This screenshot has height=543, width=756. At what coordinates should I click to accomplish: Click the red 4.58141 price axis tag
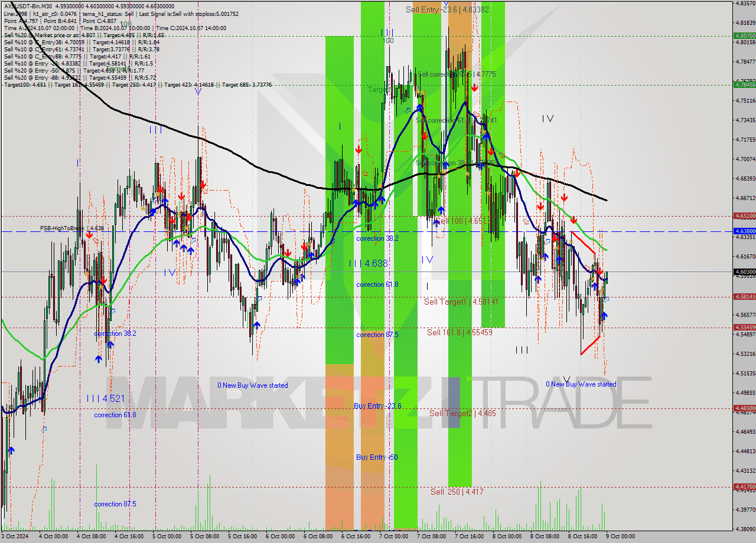(x=745, y=296)
